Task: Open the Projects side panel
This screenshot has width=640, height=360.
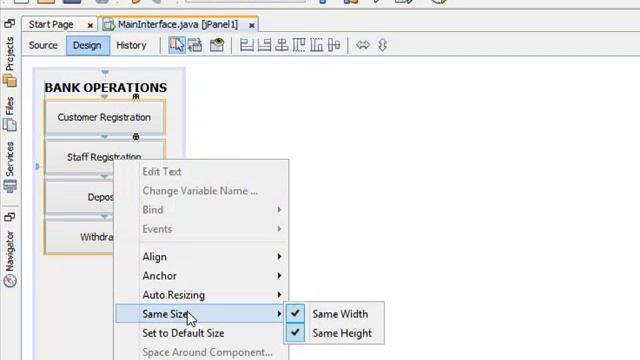Action: point(10,62)
